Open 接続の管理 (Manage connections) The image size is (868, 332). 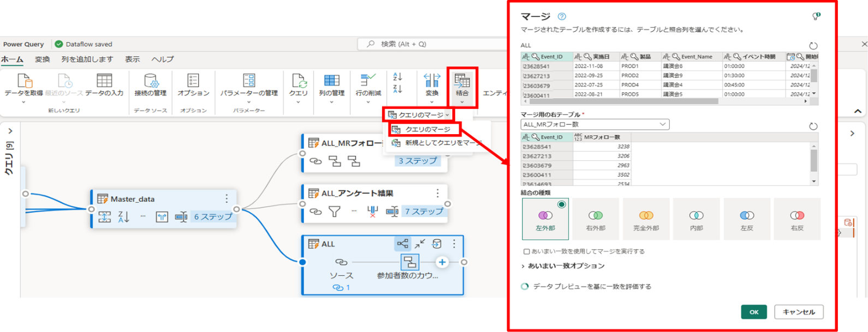tap(150, 86)
